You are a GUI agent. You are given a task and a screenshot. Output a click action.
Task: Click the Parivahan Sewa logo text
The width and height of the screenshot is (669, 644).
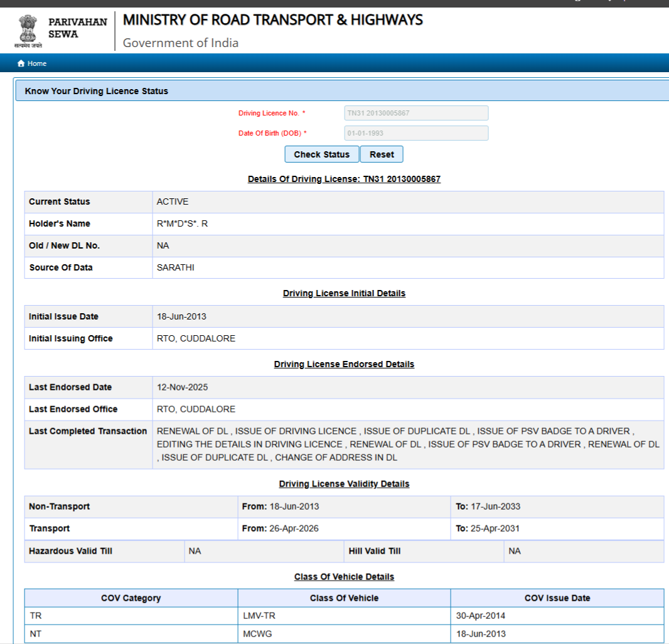tap(78, 28)
